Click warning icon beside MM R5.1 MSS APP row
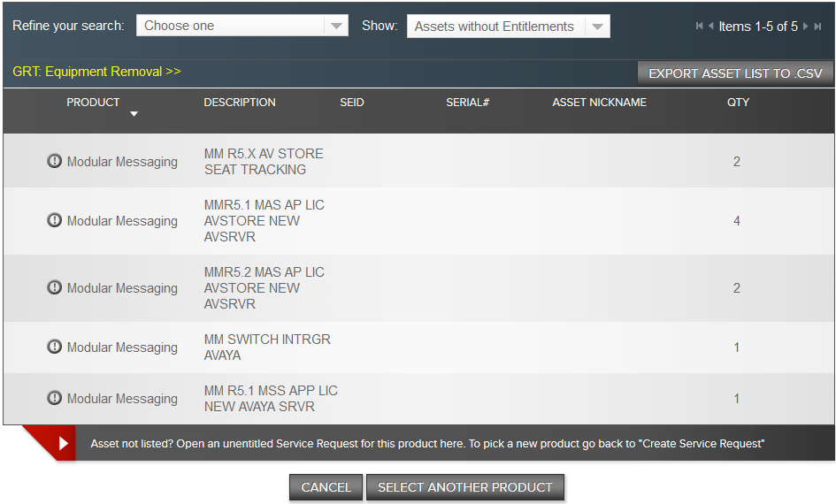Viewport: 836px width, 504px height. (x=54, y=398)
